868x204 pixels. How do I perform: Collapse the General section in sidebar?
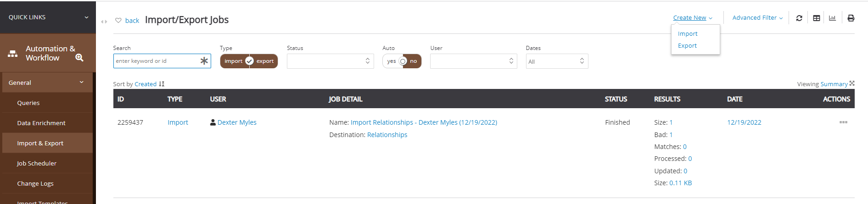coord(46,83)
